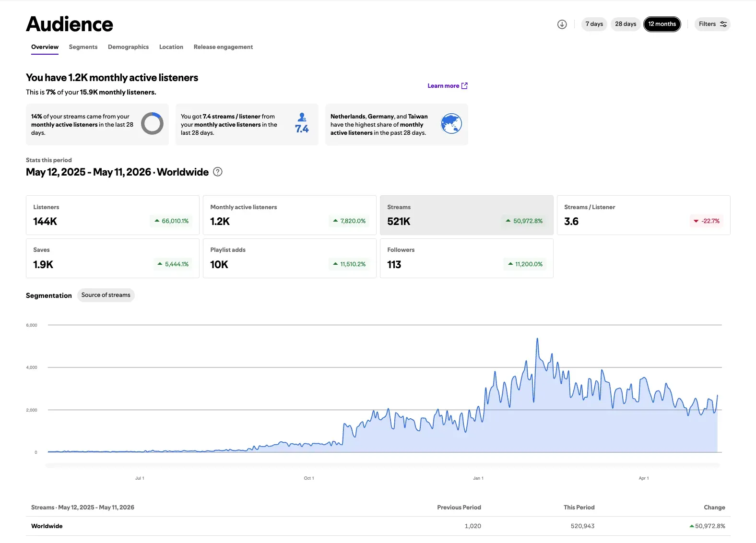The width and height of the screenshot is (756, 543).
Task: Switch to the Segments tab
Action: [x=83, y=47]
